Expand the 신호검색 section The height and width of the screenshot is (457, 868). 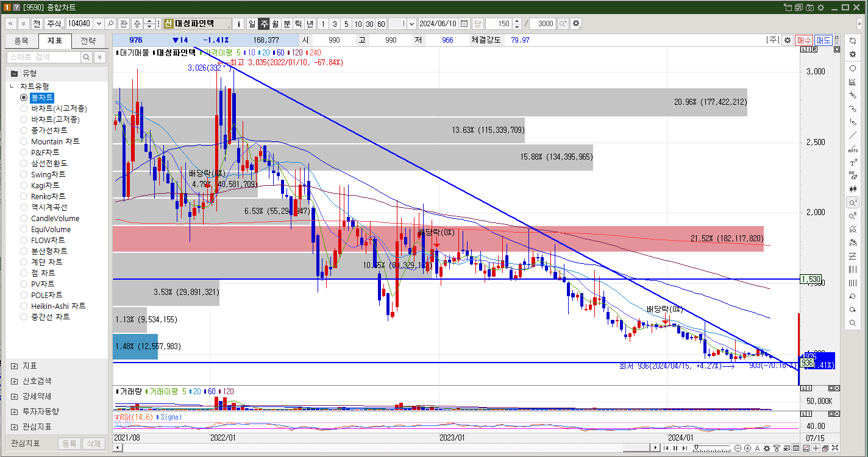(14, 381)
